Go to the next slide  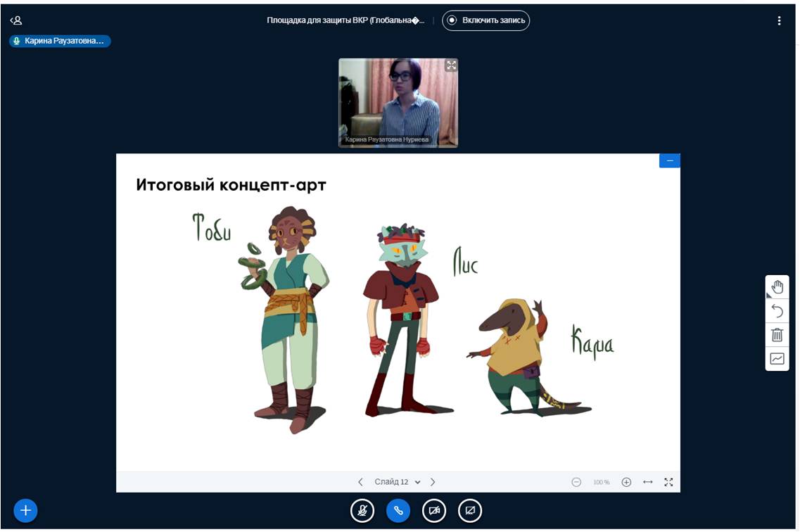(x=433, y=482)
